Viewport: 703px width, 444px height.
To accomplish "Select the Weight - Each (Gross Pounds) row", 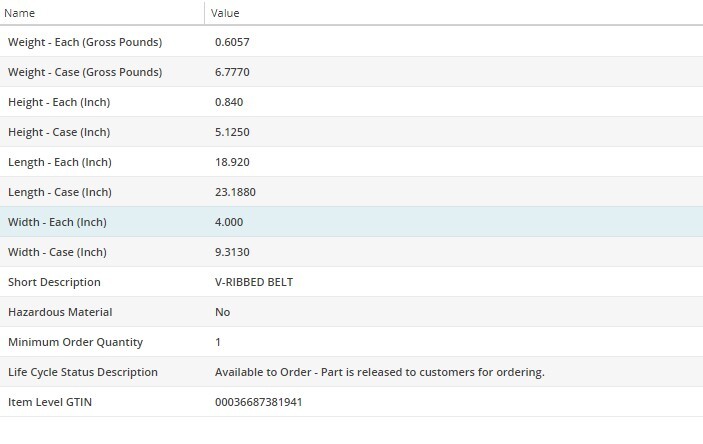I will (x=85, y=42).
